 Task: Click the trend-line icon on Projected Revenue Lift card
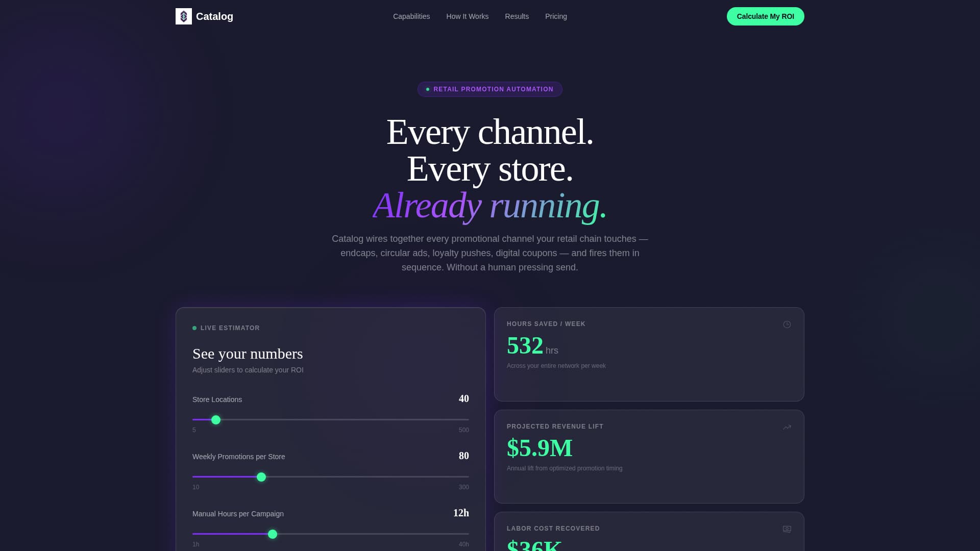point(787,427)
